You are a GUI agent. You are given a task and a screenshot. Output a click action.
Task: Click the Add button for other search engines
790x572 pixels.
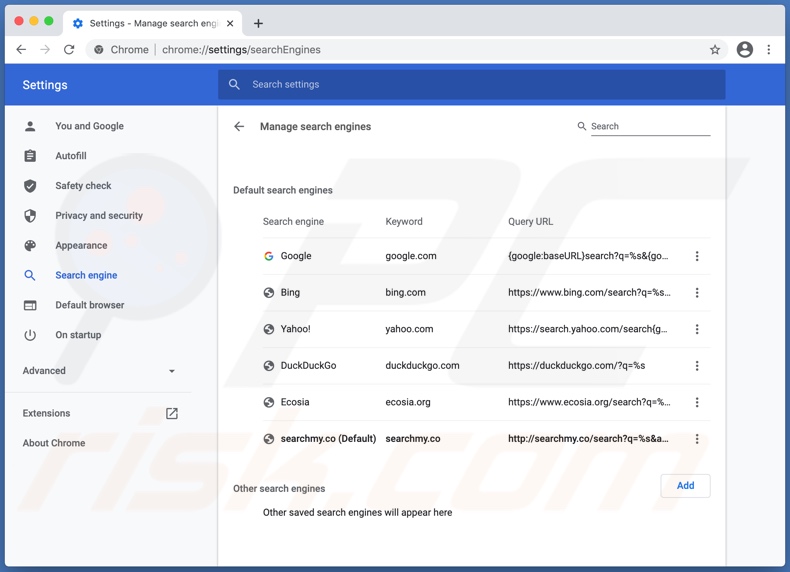[685, 485]
